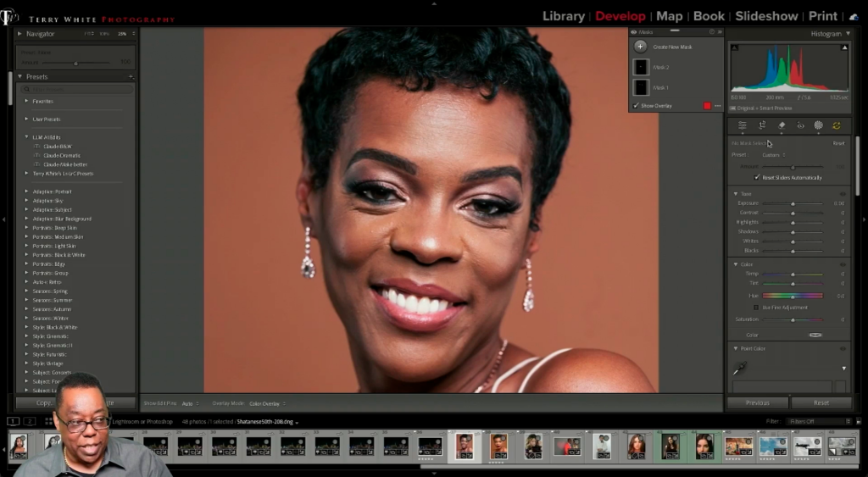Uncheck Reset Sliders Automatically
The height and width of the screenshot is (477, 868).
[757, 178]
